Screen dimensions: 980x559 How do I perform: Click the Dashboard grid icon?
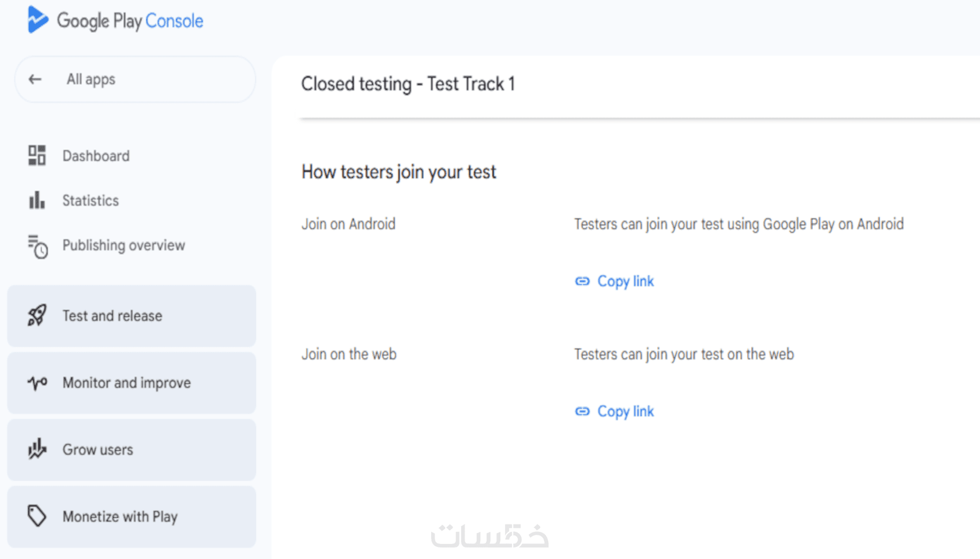coord(37,156)
